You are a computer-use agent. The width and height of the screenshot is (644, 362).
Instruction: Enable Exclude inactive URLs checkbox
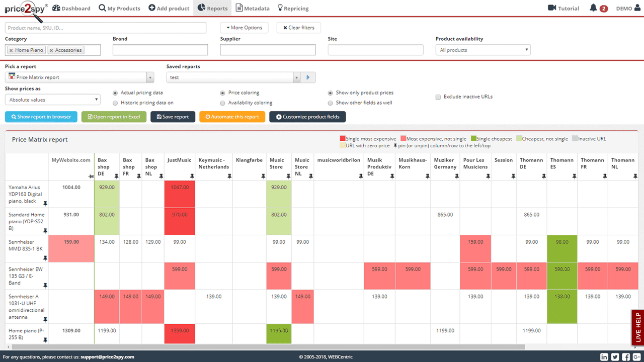tap(438, 97)
